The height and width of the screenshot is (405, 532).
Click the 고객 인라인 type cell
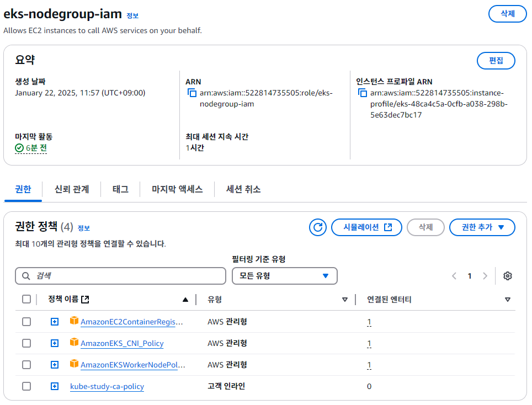[x=226, y=386]
